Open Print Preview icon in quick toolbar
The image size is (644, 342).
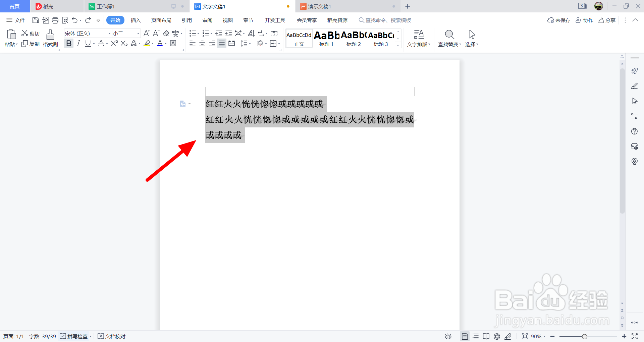pyautogui.click(x=65, y=20)
